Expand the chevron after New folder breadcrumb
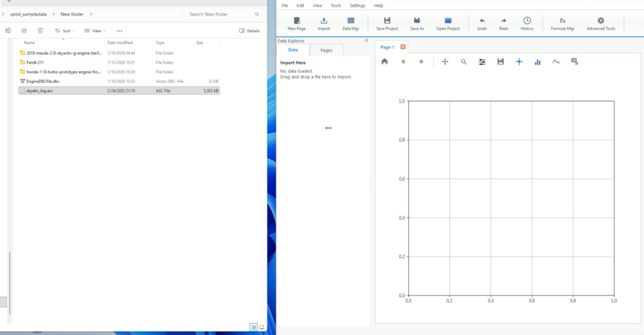This screenshot has height=335, width=644. 91,14
